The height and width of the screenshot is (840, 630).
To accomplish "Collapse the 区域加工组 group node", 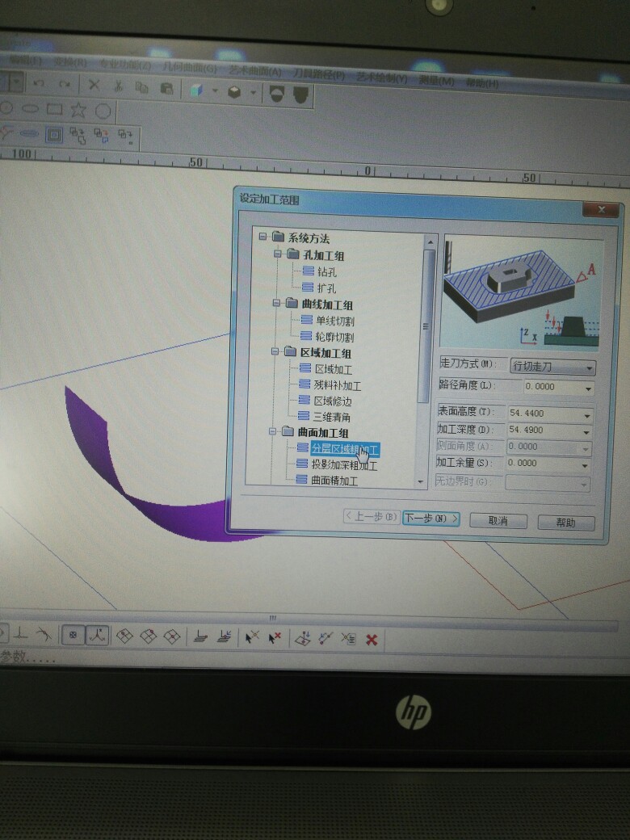I will click(x=275, y=351).
